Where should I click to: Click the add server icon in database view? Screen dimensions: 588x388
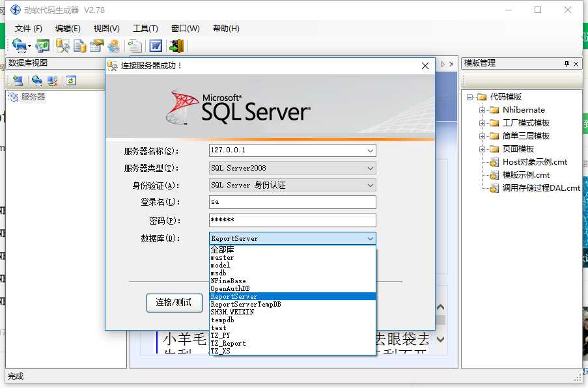click(18, 81)
